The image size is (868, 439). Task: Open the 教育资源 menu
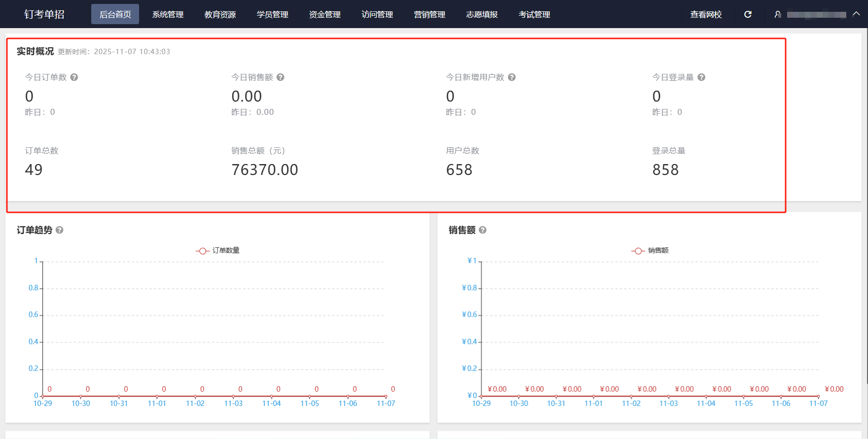click(220, 14)
